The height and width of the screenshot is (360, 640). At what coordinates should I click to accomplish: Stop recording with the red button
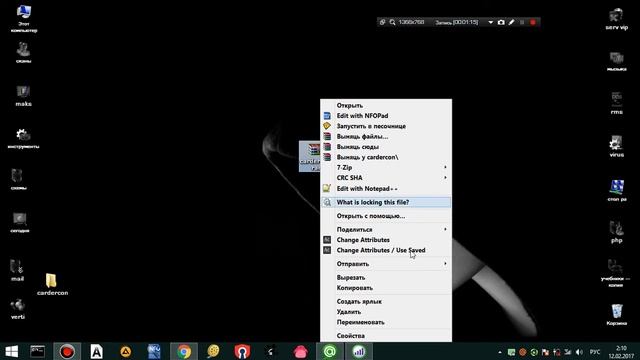coord(533,22)
